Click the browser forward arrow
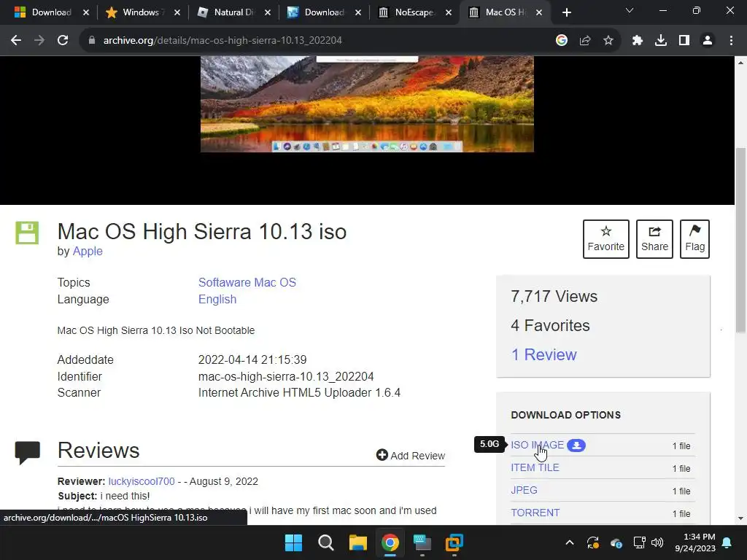The height and width of the screenshot is (560, 747). coord(39,41)
